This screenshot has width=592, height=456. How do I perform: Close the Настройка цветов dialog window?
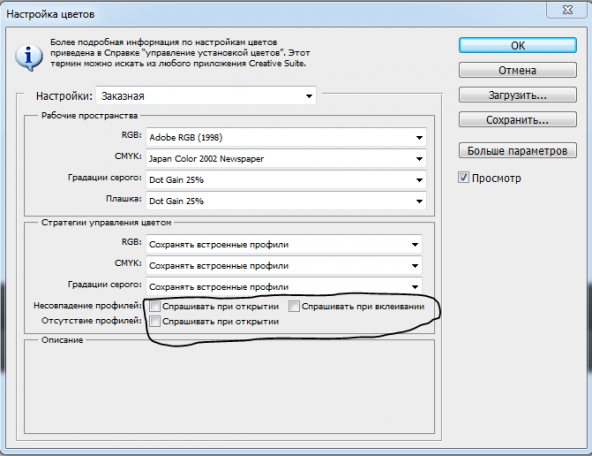(x=568, y=9)
